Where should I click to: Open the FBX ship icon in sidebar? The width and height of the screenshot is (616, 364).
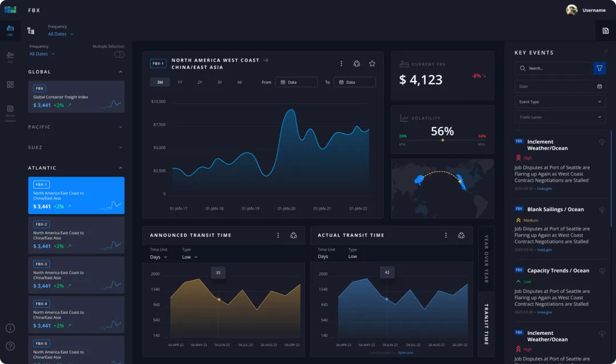[x=10, y=30]
